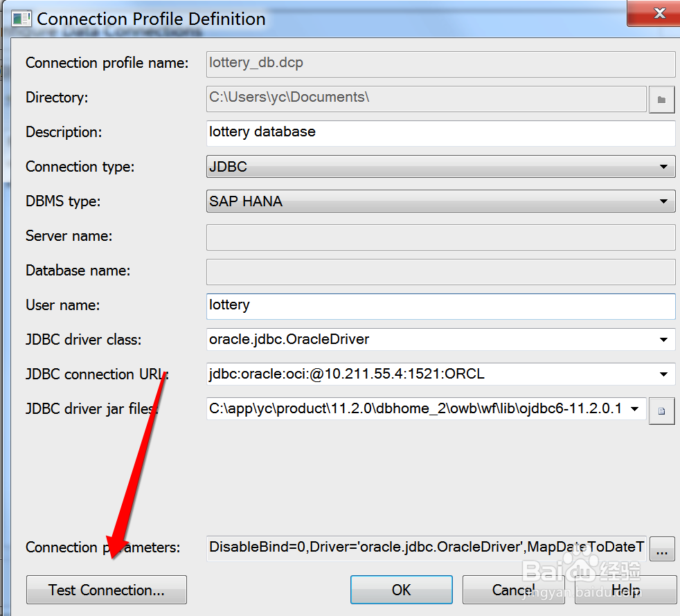Click the Connection parameters text field

(x=427, y=548)
